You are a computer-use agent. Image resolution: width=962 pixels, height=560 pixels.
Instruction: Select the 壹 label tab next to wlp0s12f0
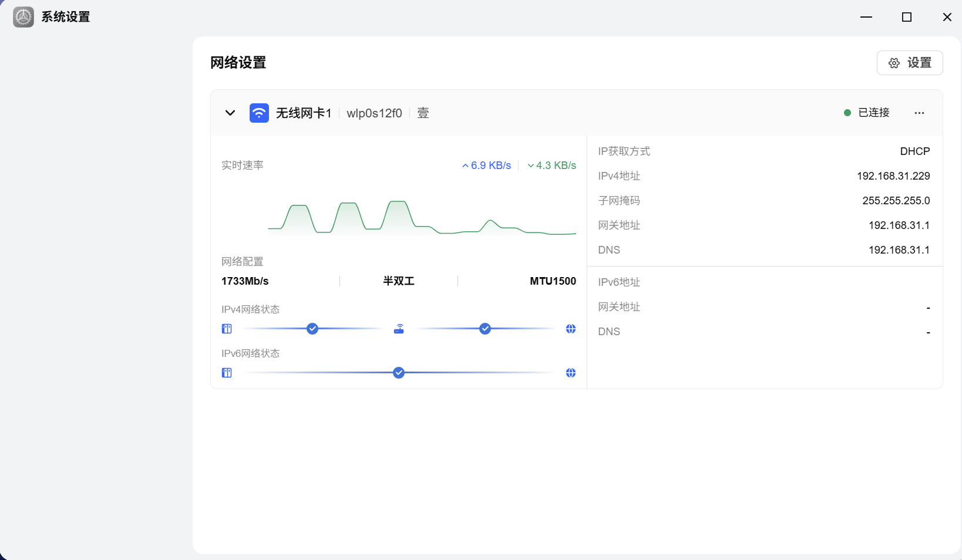click(x=422, y=113)
